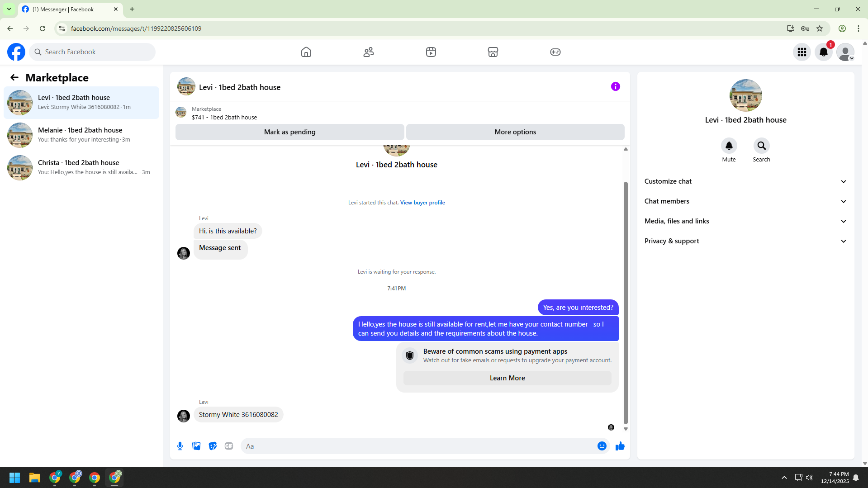Viewport: 868px width, 488px height.
Task: Open Windows notification center bell
Action: click(856, 478)
